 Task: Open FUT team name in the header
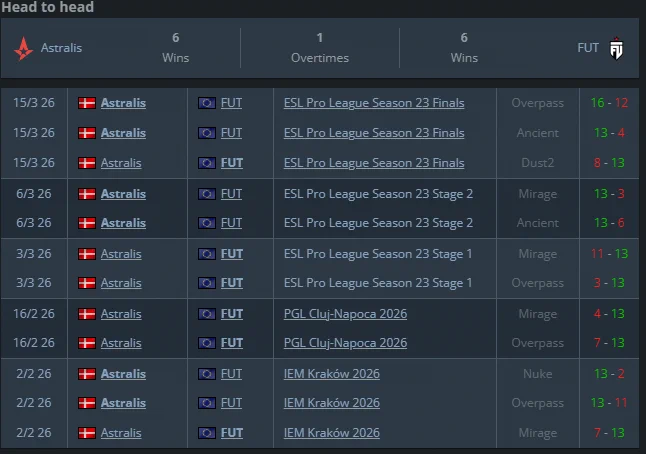(x=588, y=48)
